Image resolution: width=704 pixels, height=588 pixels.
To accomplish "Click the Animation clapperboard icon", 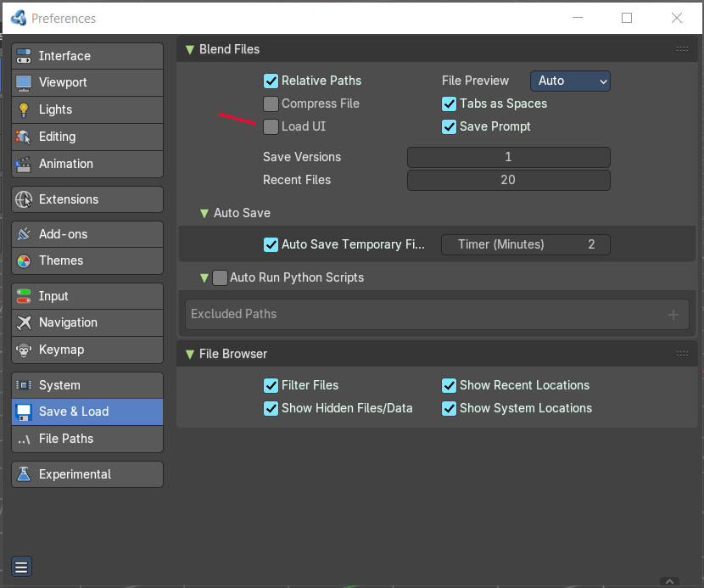I will [24, 164].
